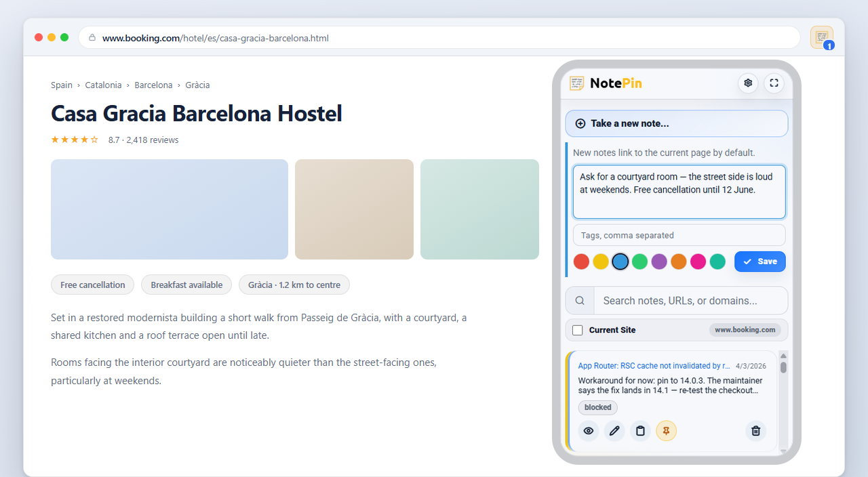Go to Spain breadcrumb
The image size is (868, 477).
62,85
